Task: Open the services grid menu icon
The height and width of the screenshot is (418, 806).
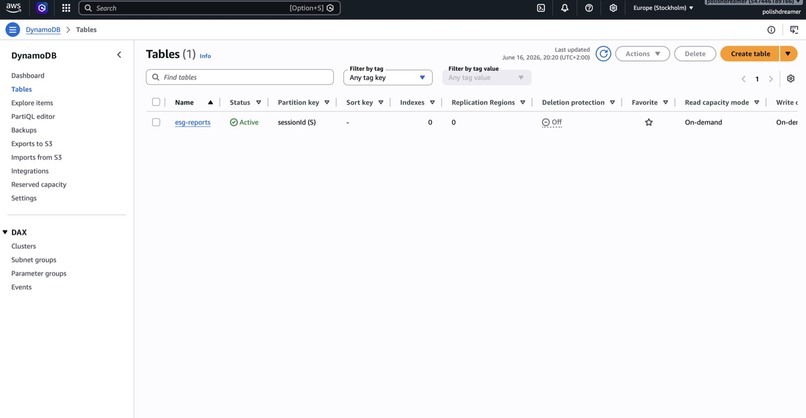Action: (66, 8)
